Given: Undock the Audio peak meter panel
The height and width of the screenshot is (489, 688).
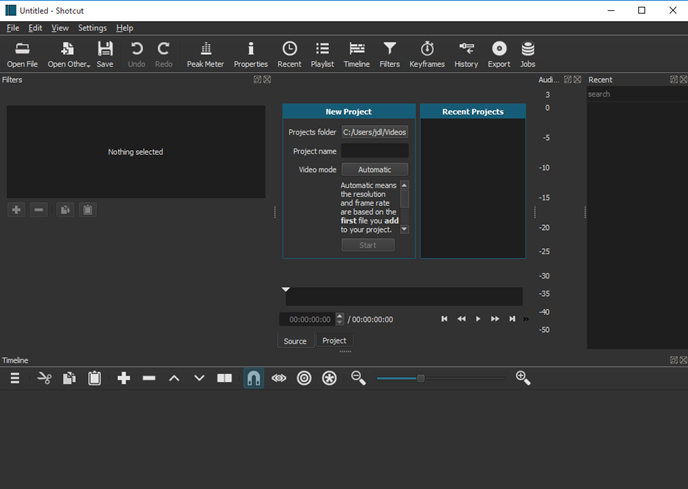Looking at the screenshot, I should coord(568,79).
